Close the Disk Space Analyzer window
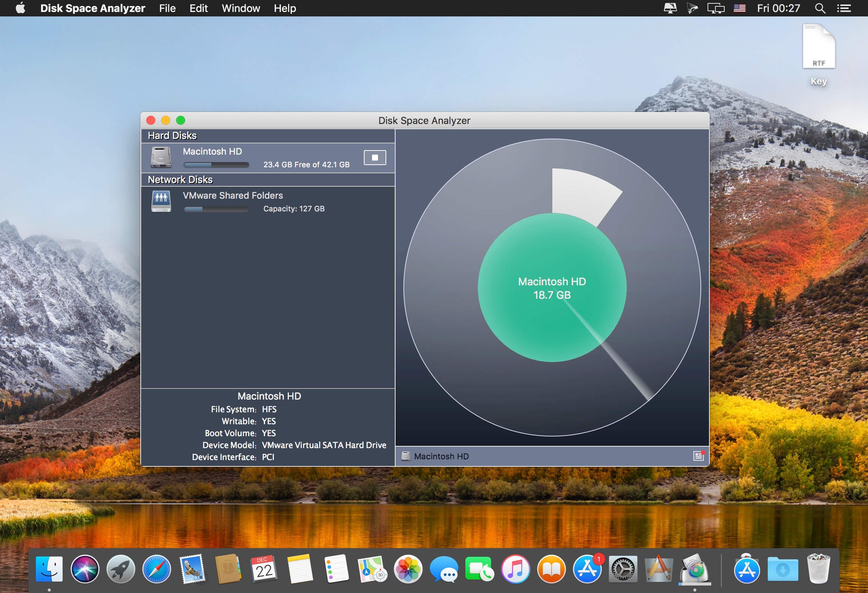This screenshot has height=593, width=868. [x=150, y=120]
